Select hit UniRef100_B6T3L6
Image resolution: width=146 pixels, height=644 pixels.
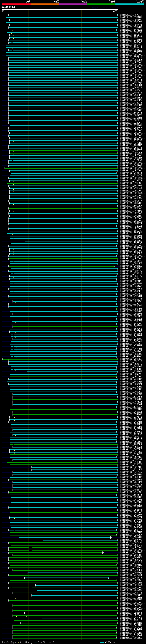[131, 450]
